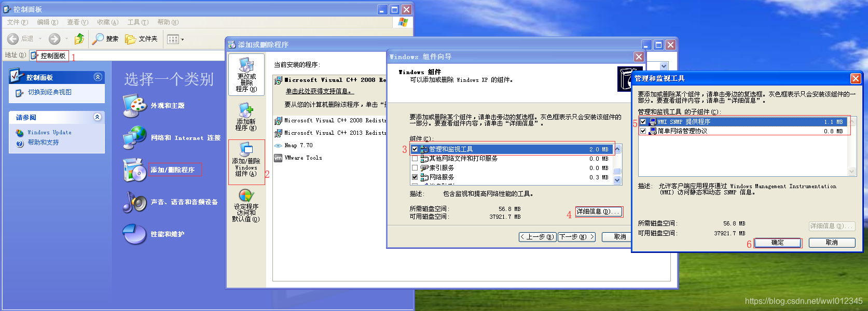Click the 详细信息(D) button in Components Wizard

pyautogui.click(x=599, y=211)
